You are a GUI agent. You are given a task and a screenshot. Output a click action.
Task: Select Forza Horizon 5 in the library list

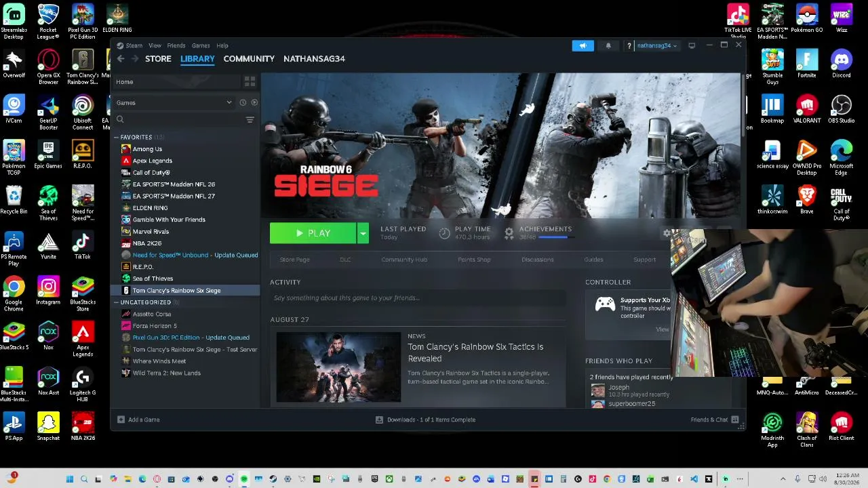click(155, 326)
